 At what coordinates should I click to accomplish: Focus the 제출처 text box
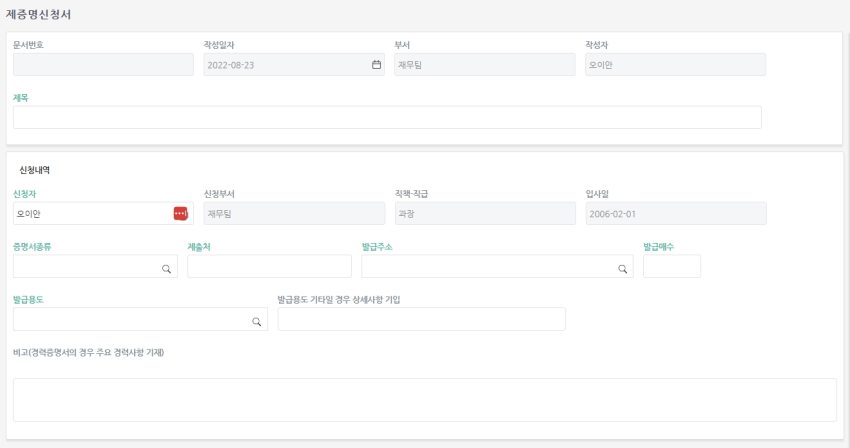tap(269, 266)
